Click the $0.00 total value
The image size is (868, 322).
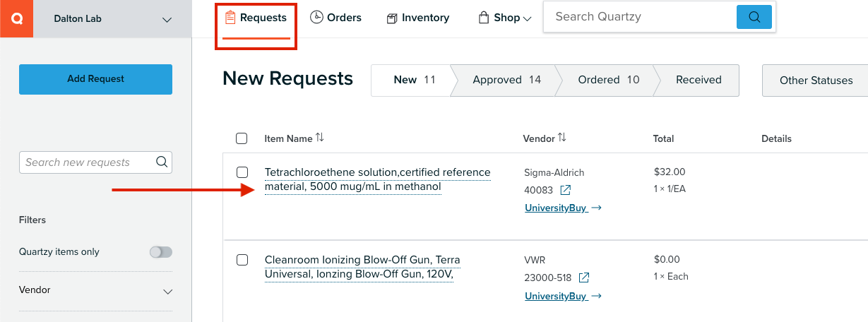click(x=667, y=260)
